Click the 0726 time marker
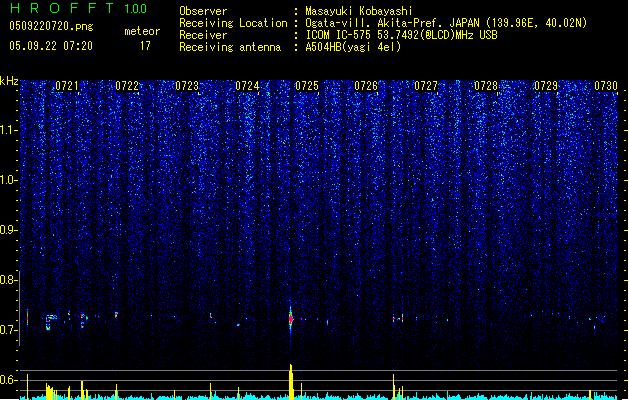Image resolution: width=629 pixels, height=400 pixels. pyautogui.click(x=366, y=86)
